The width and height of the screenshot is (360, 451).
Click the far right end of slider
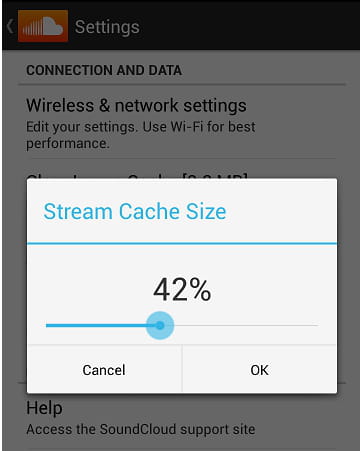click(317, 325)
